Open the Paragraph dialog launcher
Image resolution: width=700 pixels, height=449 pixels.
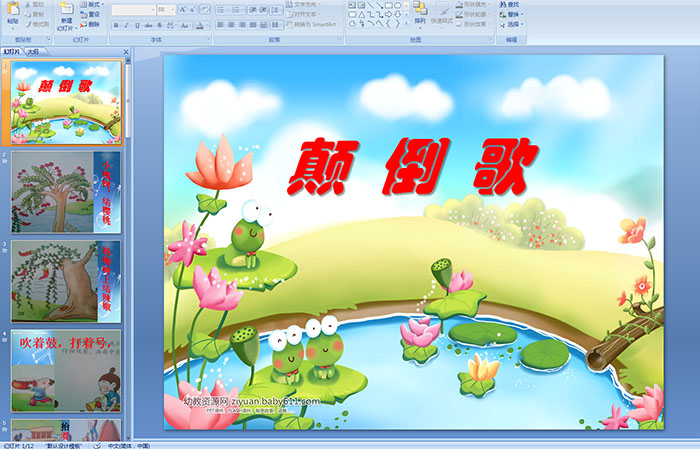340,39
